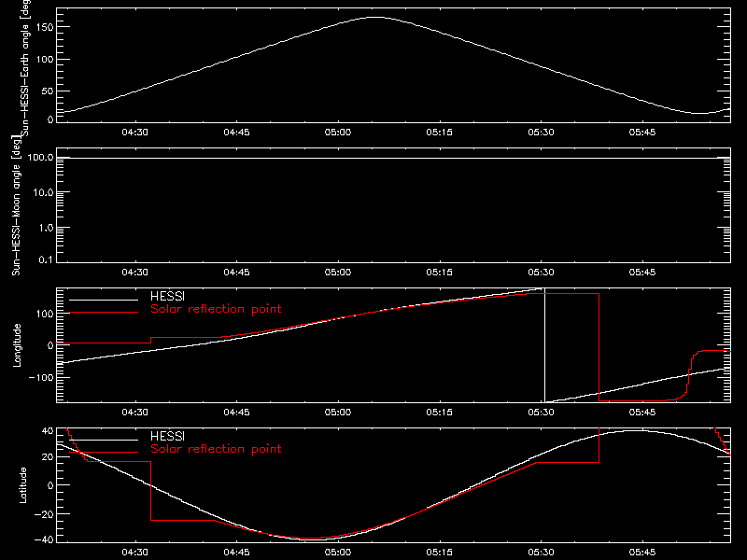Click HESSI legend text in Longitude plot
Viewport: 747px width, 560px height.
pyautogui.click(x=167, y=296)
